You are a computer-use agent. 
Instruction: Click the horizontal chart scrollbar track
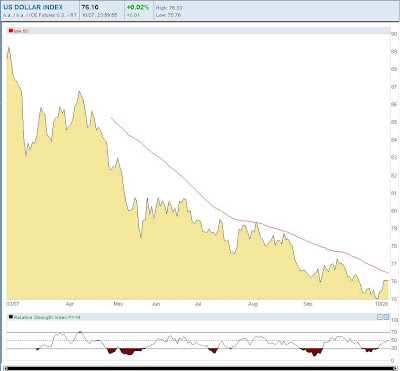(x=200, y=369)
